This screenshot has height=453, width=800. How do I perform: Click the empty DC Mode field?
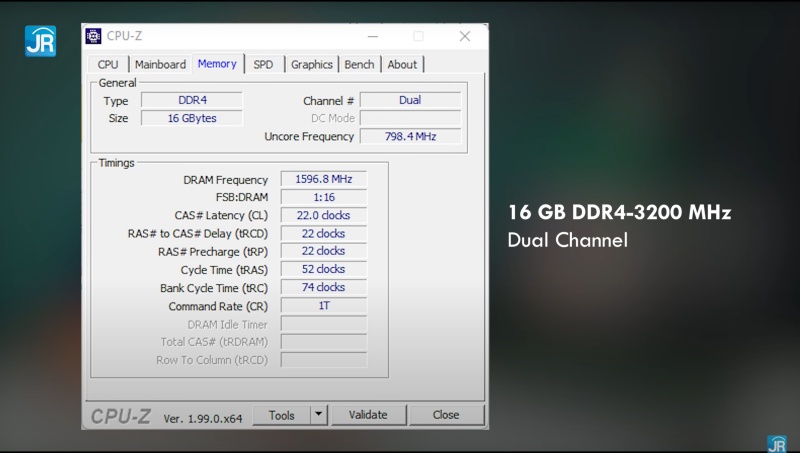[x=410, y=118]
